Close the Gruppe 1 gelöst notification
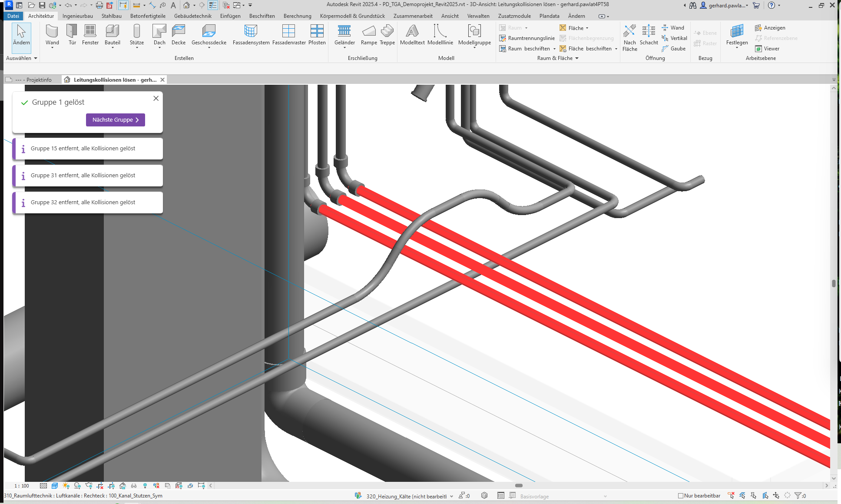This screenshot has width=841, height=504. click(156, 99)
